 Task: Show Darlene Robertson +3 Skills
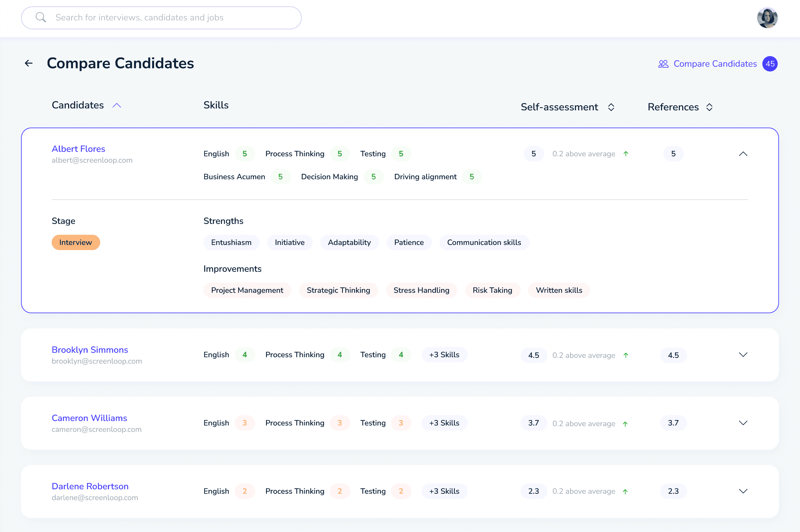click(x=444, y=491)
